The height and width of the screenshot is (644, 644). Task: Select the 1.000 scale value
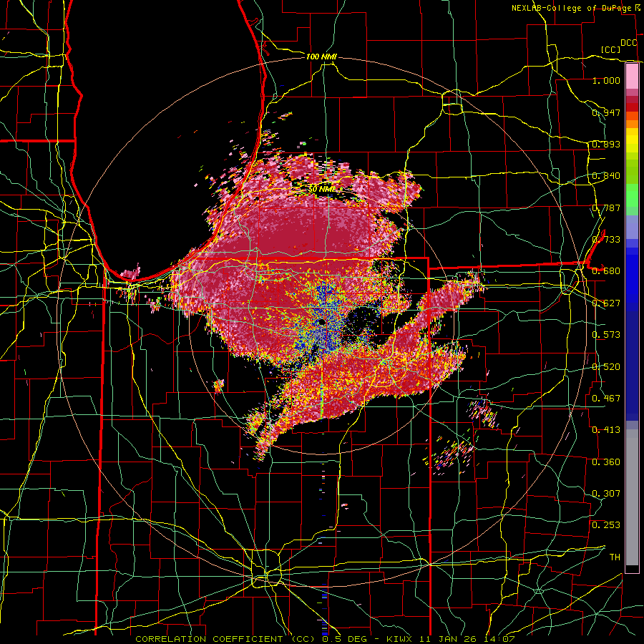click(x=606, y=81)
